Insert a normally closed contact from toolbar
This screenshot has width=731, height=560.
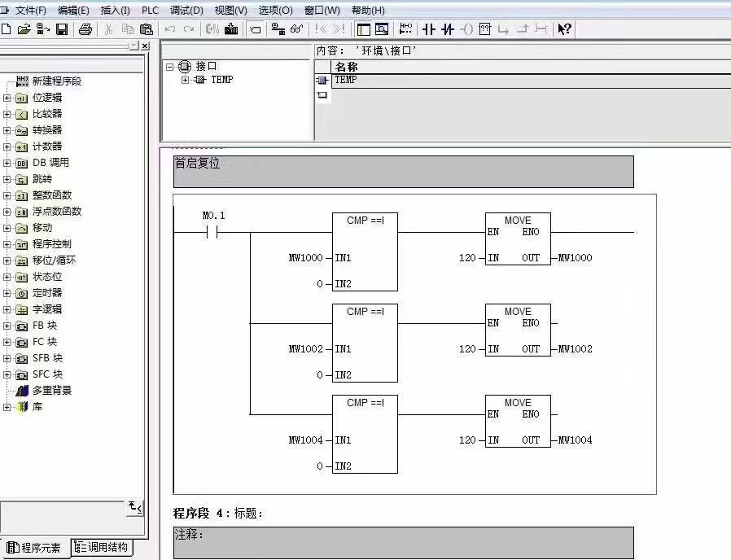pos(447,29)
